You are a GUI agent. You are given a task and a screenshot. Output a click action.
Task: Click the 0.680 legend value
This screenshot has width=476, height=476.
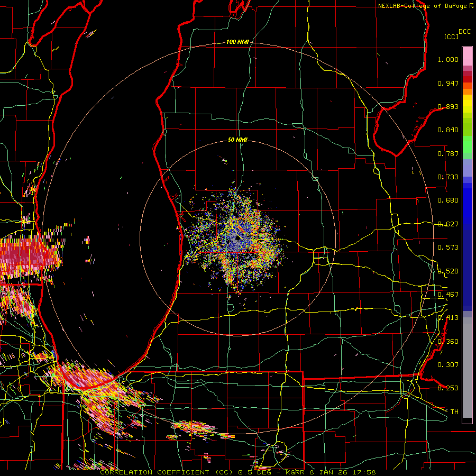[448, 200]
